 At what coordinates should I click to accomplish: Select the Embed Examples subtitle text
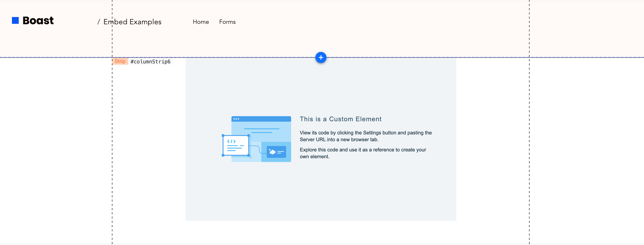coord(132,22)
